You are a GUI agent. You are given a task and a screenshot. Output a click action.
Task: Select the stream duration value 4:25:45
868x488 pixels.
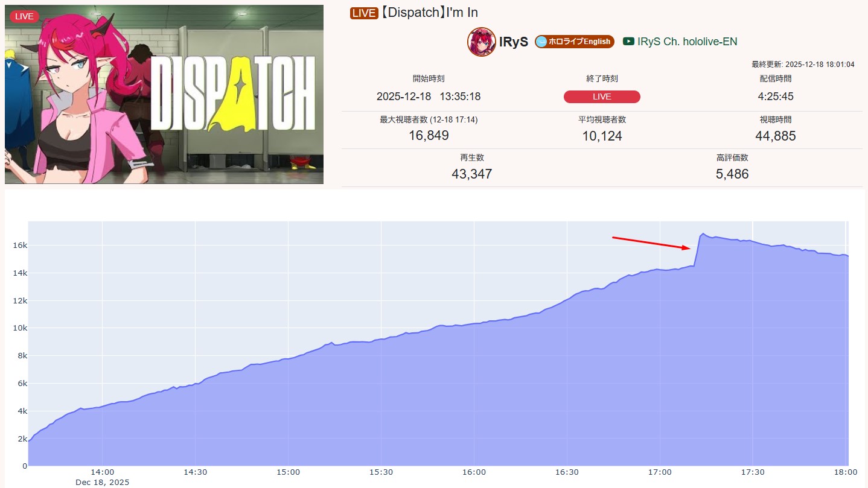coord(776,97)
